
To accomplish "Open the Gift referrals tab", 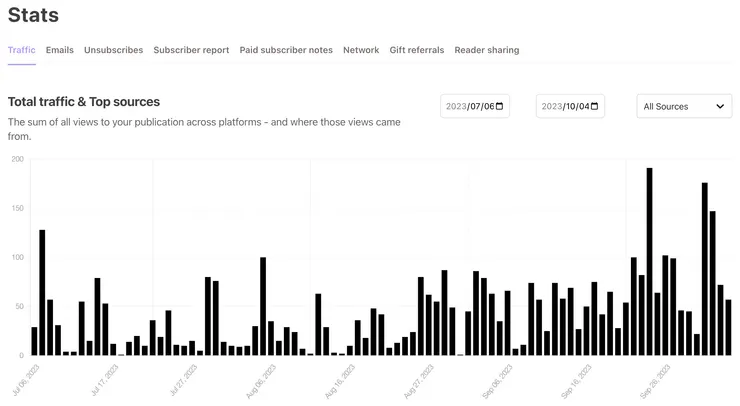I will [417, 50].
